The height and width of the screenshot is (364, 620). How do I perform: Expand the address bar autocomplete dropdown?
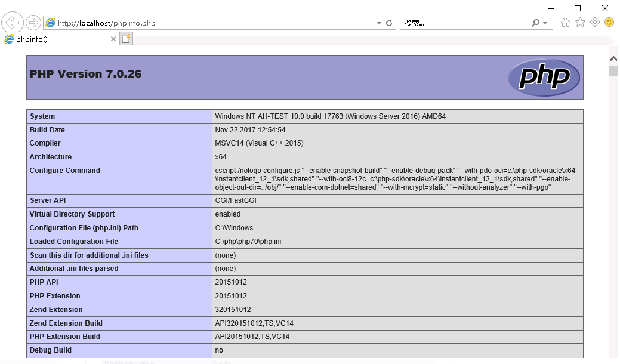pyautogui.click(x=379, y=23)
